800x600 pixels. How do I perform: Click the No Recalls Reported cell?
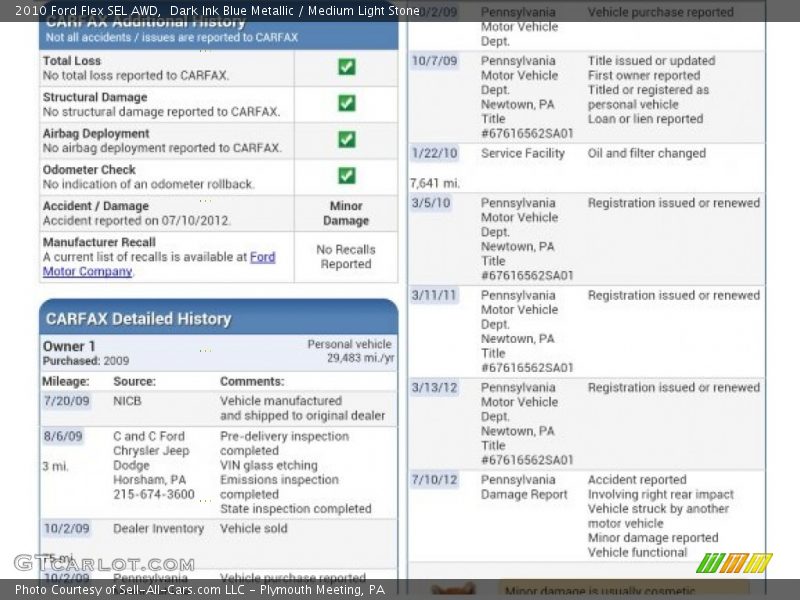tap(346, 257)
